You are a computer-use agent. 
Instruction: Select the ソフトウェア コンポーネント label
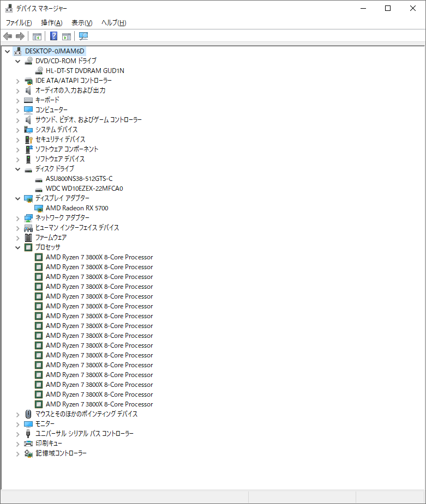coord(67,149)
